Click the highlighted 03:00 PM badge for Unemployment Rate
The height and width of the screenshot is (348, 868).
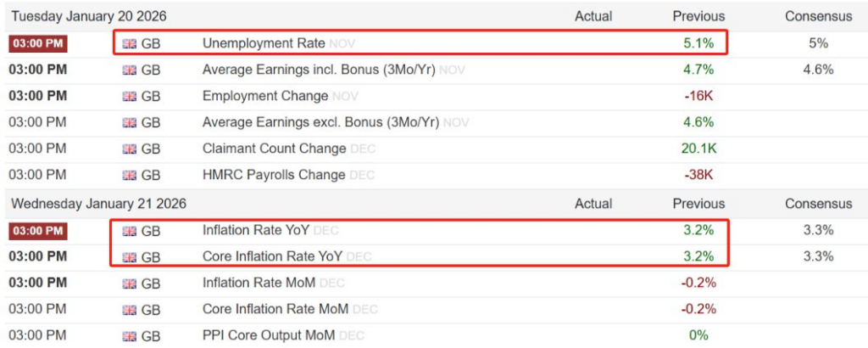(37, 43)
